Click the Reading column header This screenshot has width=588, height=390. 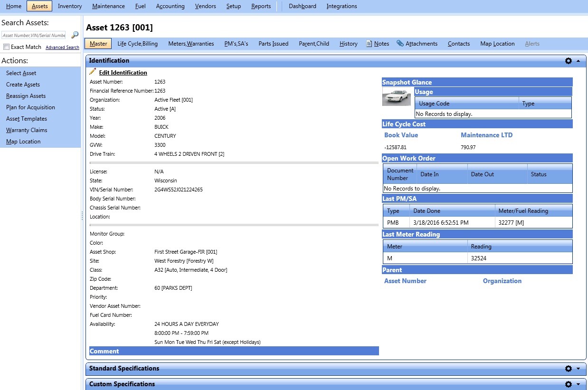(x=520, y=247)
